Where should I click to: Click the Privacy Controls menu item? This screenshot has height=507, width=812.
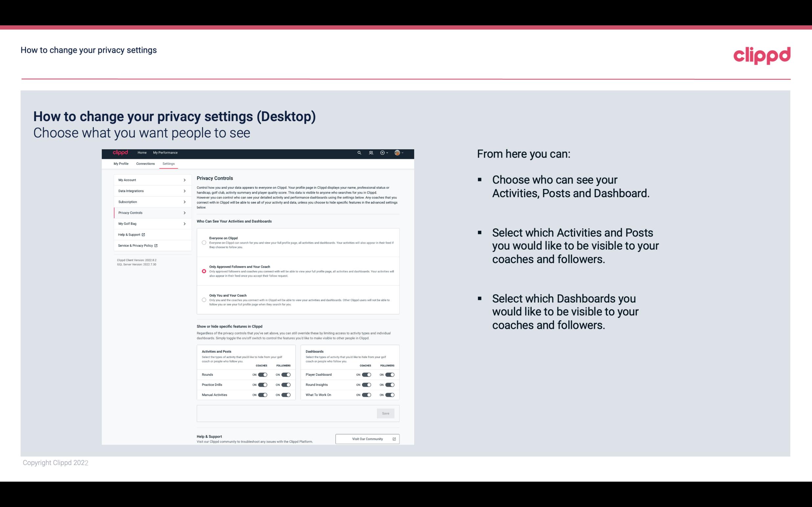tap(149, 213)
